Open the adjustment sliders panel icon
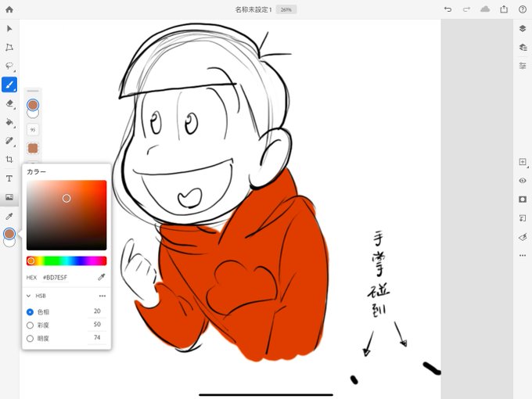The height and width of the screenshot is (399, 532). [x=523, y=66]
